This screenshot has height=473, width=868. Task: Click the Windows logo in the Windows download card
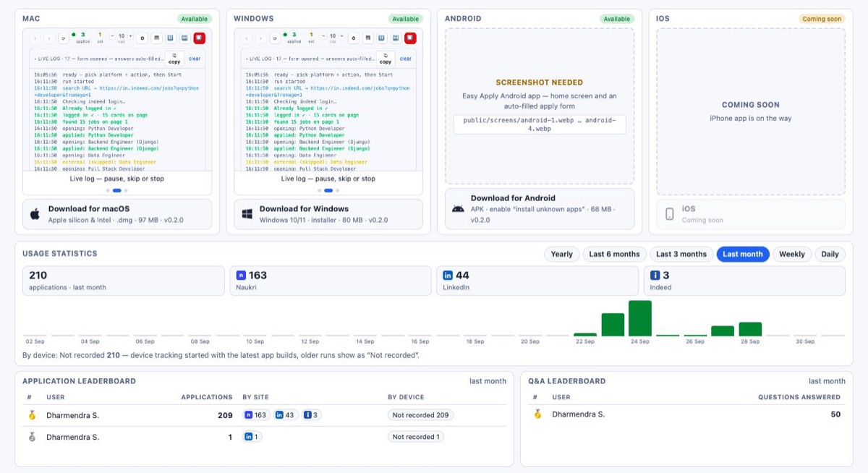pyautogui.click(x=247, y=214)
